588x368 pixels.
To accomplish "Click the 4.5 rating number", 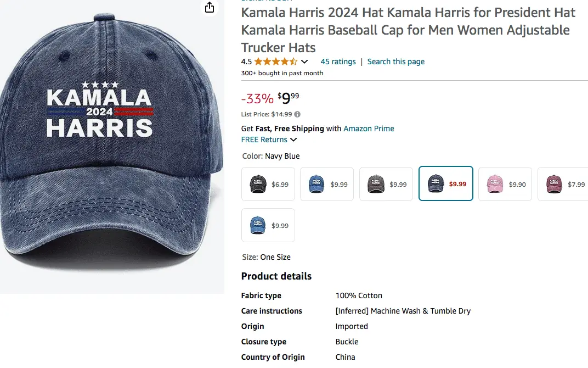I will point(246,62).
